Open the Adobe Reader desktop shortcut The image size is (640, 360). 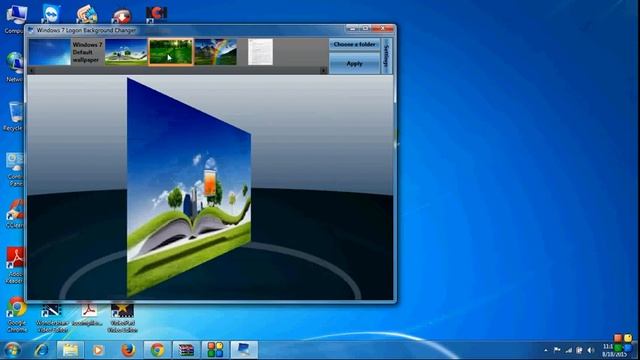16,265
